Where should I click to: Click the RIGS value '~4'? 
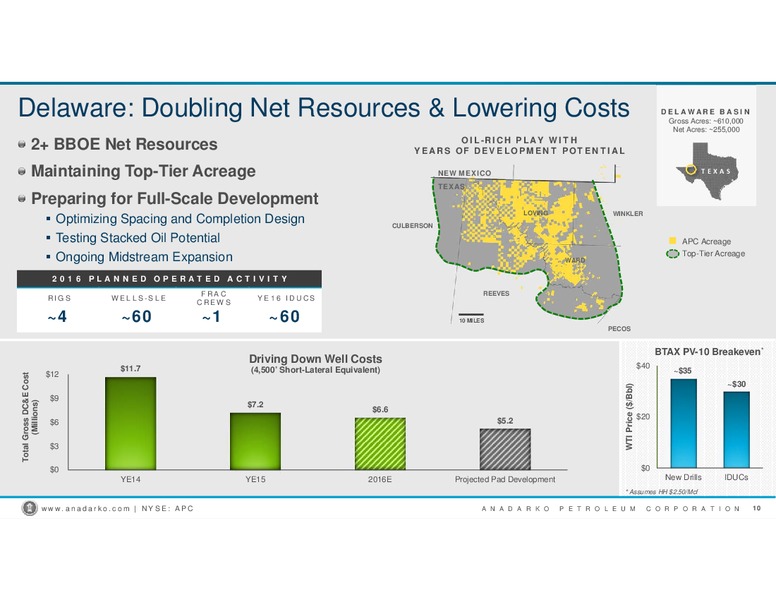[58, 316]
